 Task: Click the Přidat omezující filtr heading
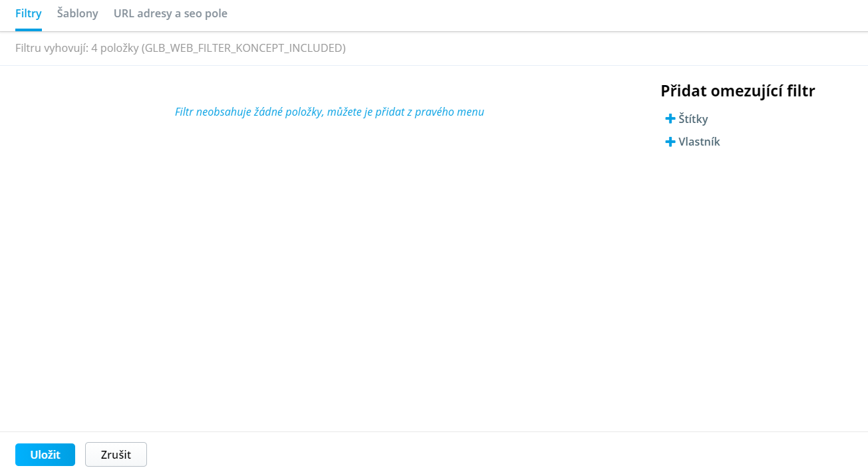738,91
